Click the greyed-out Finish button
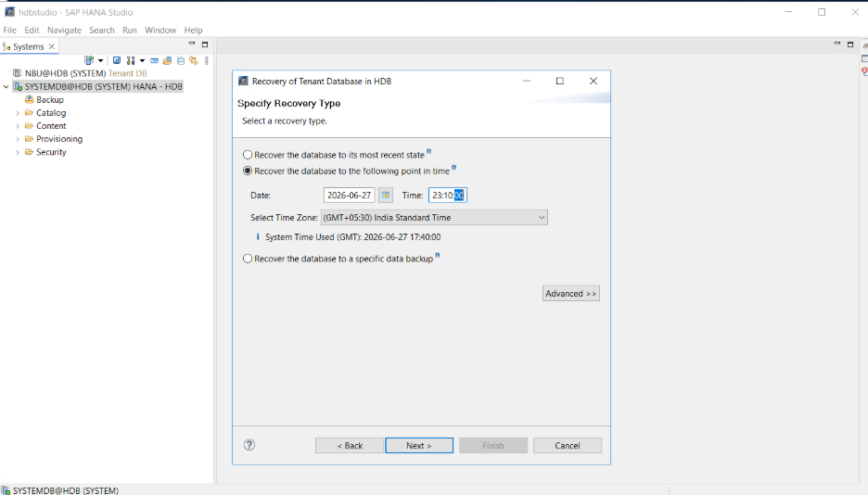The width and height of the screenshot is (868, 495). [x=493, y=445]
